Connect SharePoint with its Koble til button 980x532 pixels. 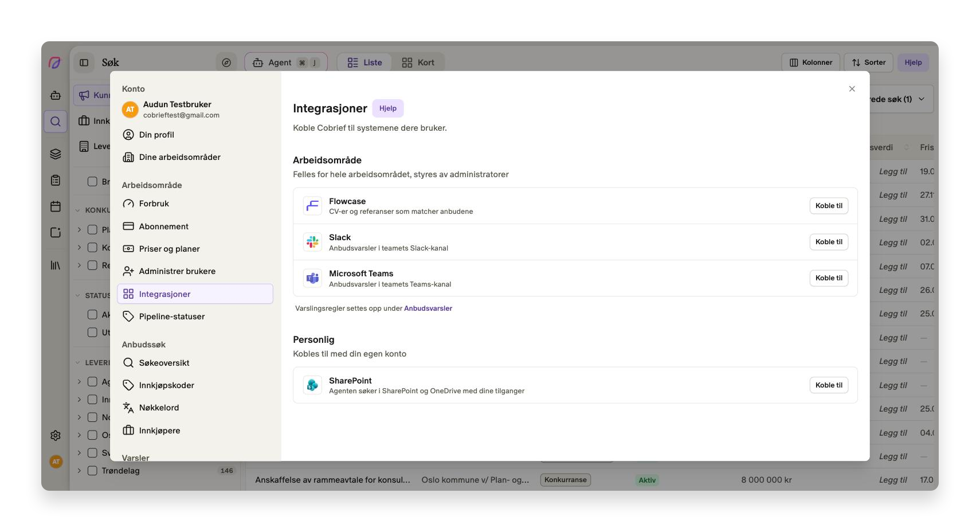pyautogui.click(x=829, y=385)
